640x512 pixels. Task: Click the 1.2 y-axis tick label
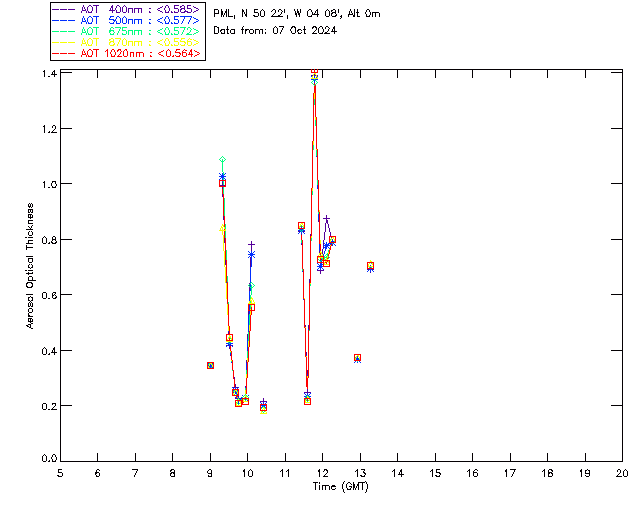[x=49, y=129]
